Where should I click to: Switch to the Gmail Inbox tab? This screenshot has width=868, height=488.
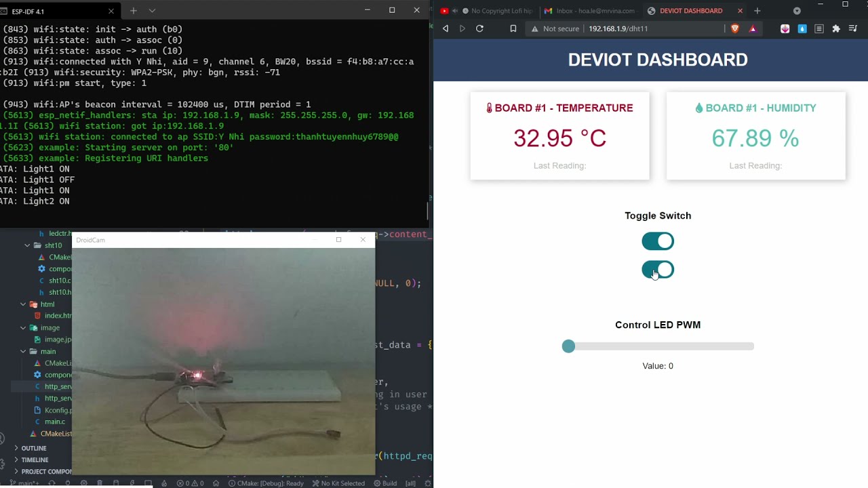(590, 11)
